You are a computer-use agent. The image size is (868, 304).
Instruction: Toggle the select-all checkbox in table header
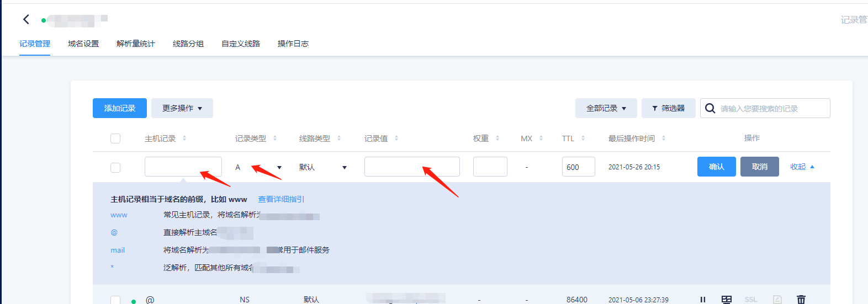[x=115, y=138]
